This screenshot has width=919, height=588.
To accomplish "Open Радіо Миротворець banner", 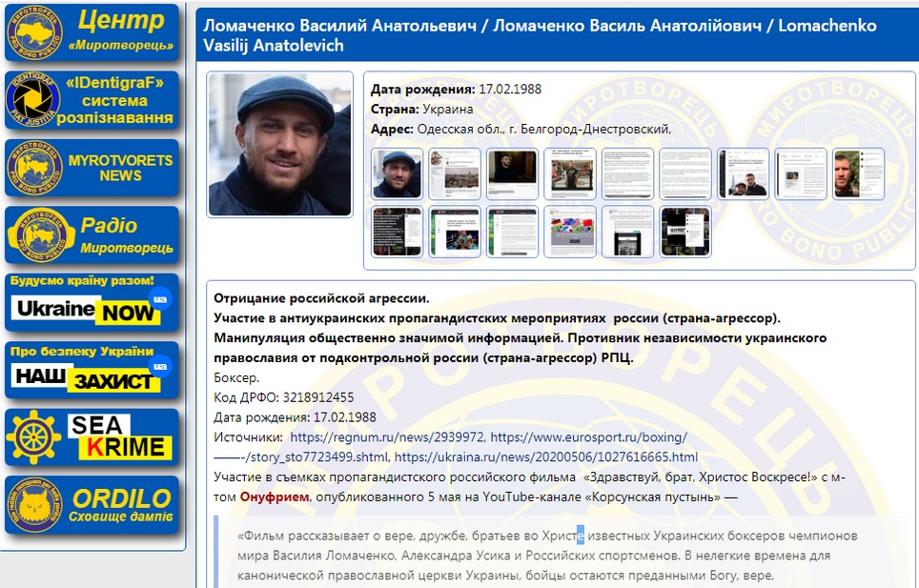I will [x=92, y=235].
